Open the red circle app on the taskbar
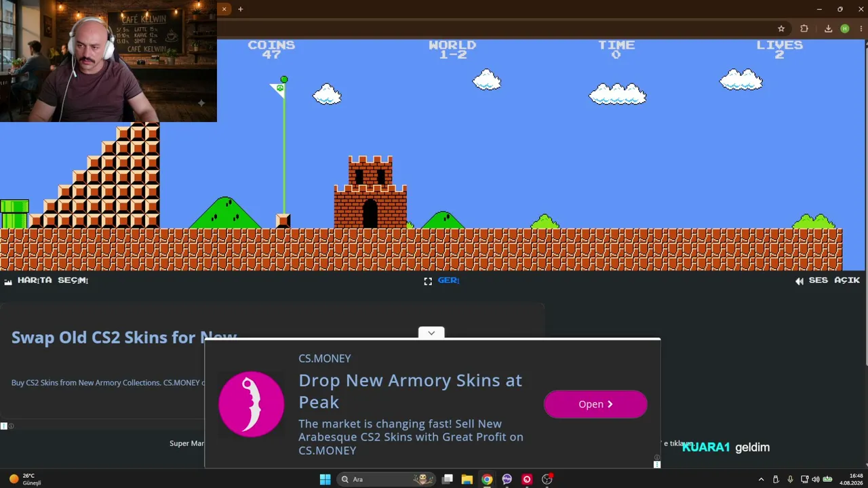Screen dimensions: 868x488 click(x=527, y=479)
